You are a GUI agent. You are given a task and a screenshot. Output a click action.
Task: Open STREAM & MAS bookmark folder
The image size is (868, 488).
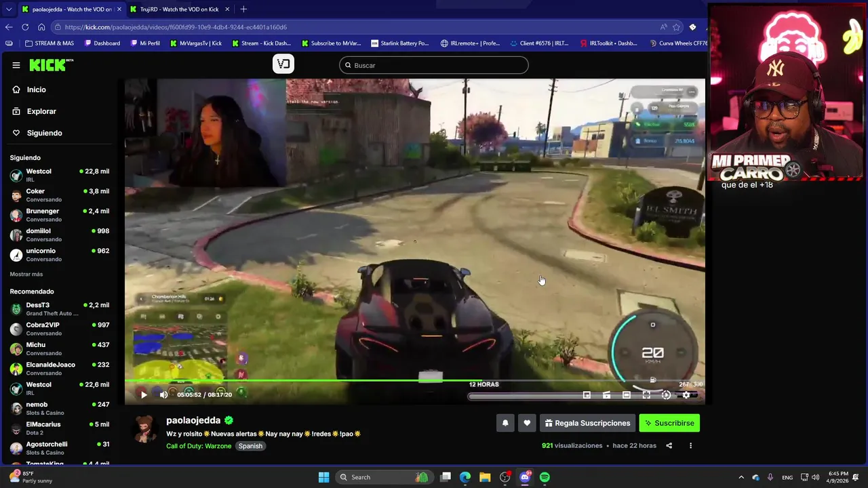point(50,43)
